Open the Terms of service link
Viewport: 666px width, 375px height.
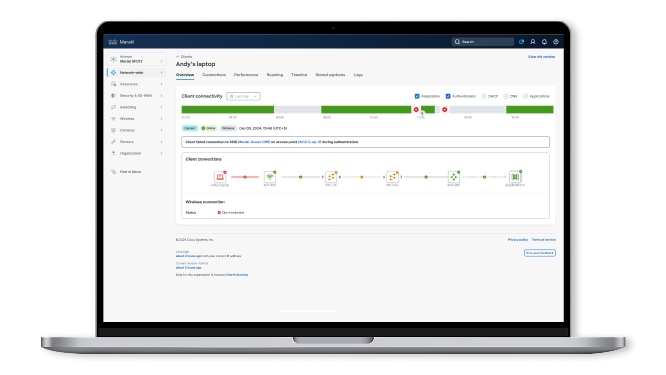click(543, 240)
